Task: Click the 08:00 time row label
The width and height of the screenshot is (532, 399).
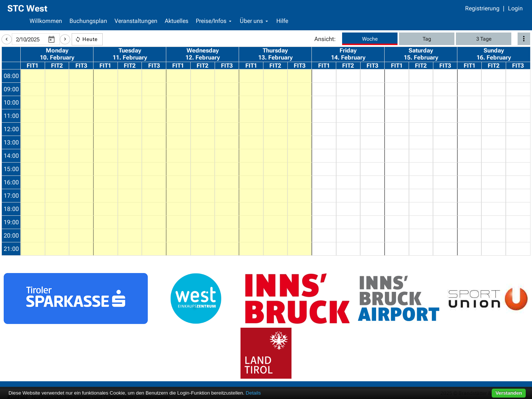Action: tap(11, 76)
